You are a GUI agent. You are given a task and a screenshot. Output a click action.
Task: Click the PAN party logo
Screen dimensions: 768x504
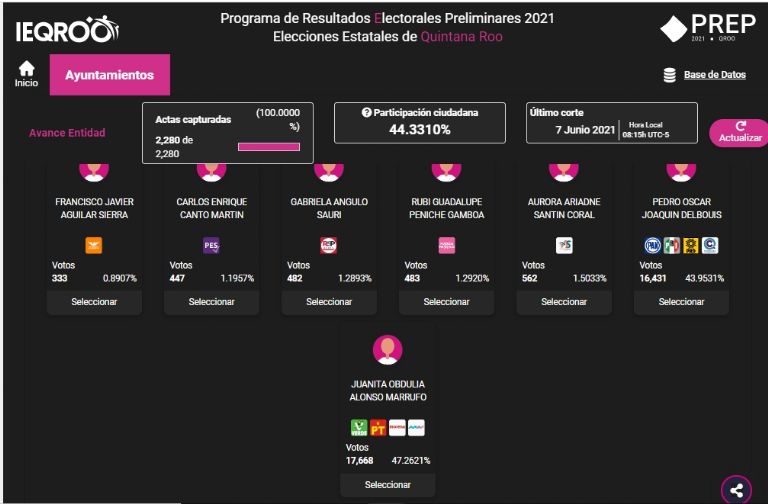[x=652, y=245]
